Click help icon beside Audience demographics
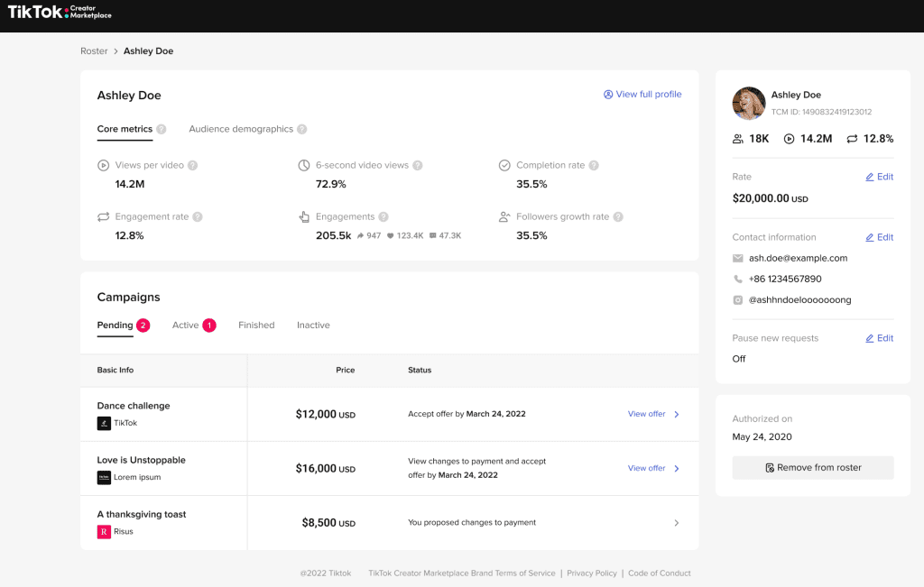924x587 pixels. [302, 130]
